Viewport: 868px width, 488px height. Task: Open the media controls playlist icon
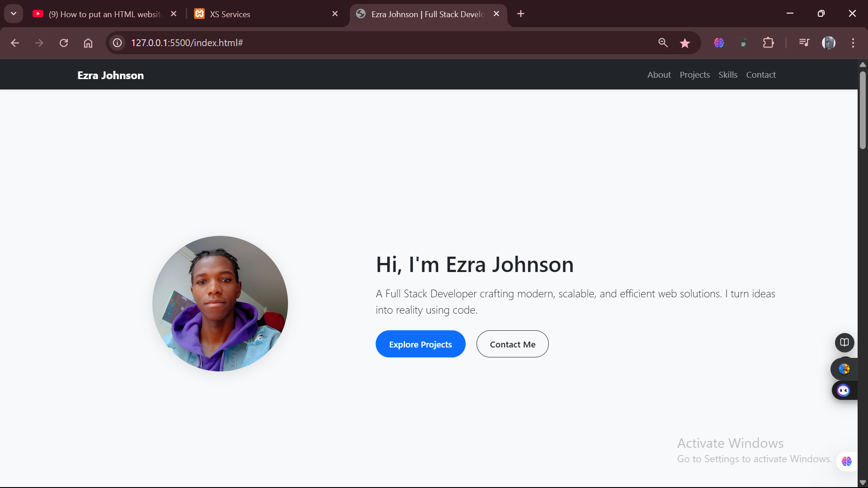(804, 43)
